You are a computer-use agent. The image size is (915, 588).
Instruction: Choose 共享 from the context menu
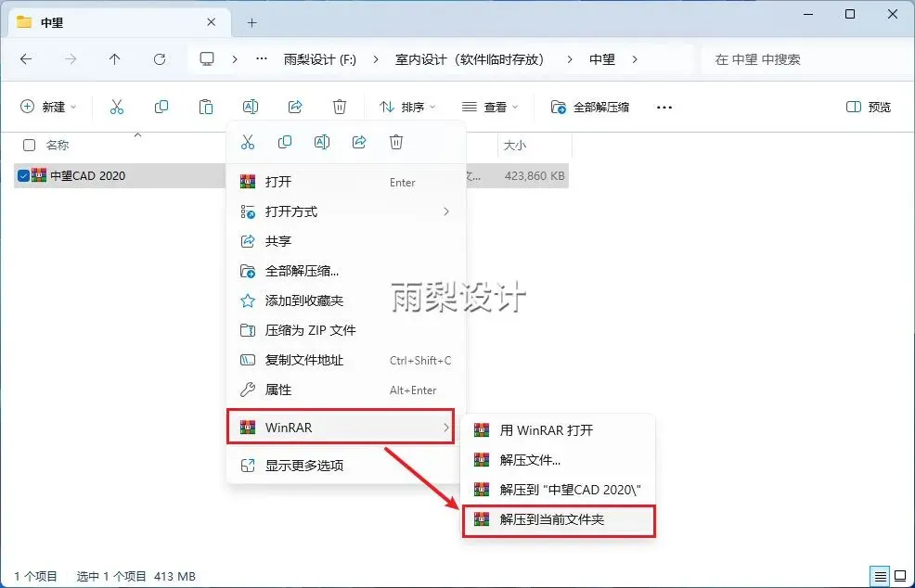pyautogui.click(x=345, y=241)
